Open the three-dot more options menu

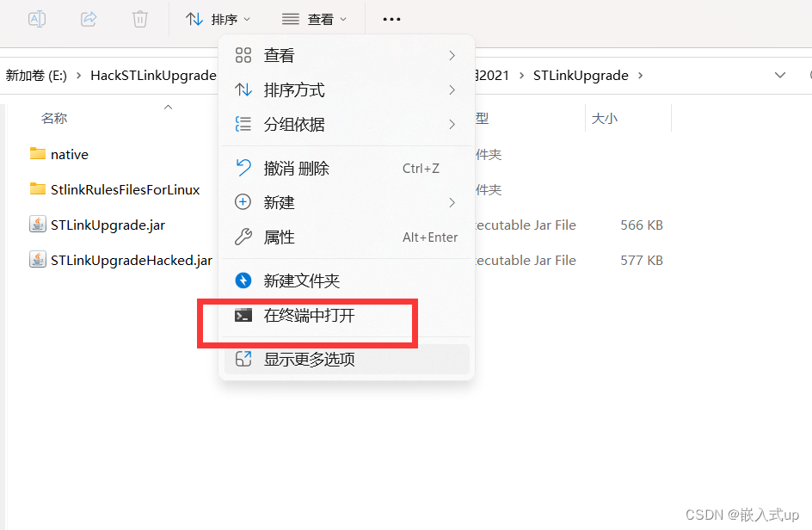point(391,19)
